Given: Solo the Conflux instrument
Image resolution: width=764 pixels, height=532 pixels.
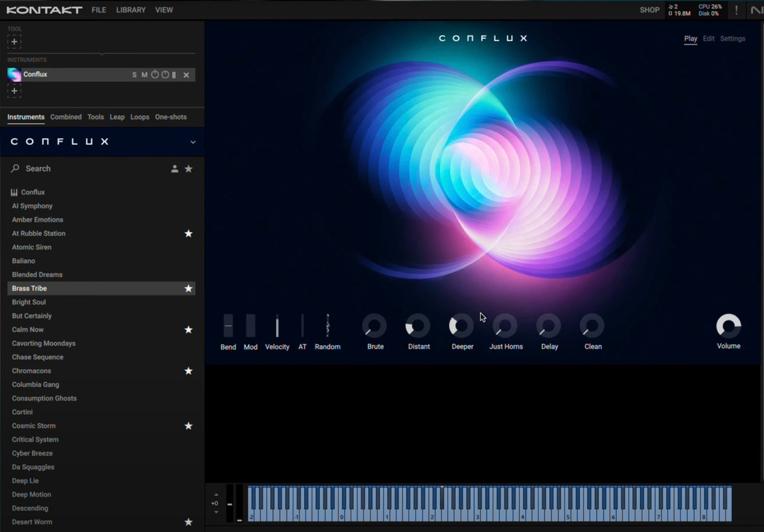Looking at the screenshot, I should point(134,75).
